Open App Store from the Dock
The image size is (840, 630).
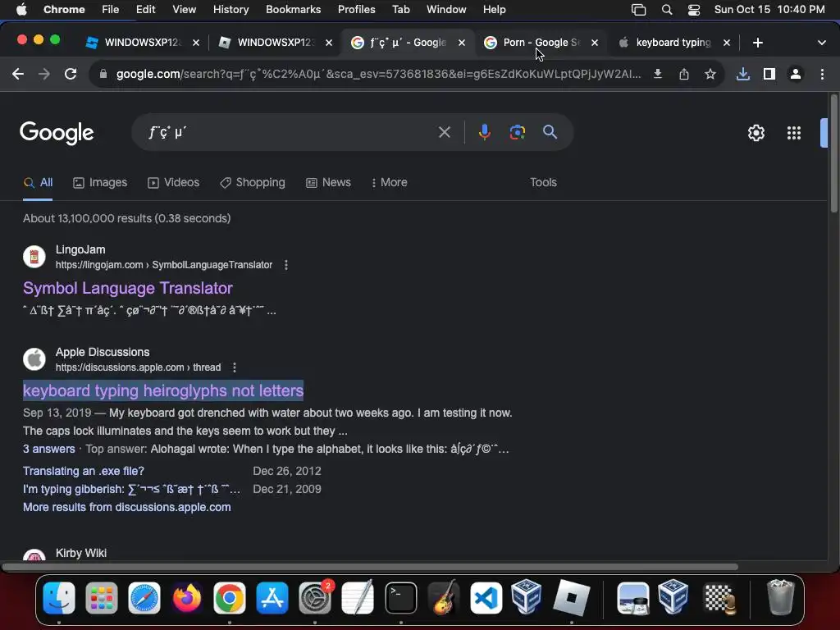pos(272,598)
